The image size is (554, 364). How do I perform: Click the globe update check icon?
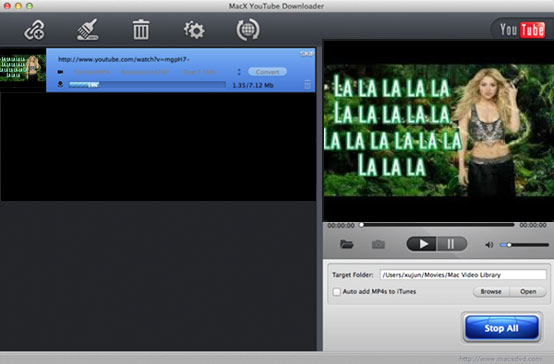click(x=248, y=30)
